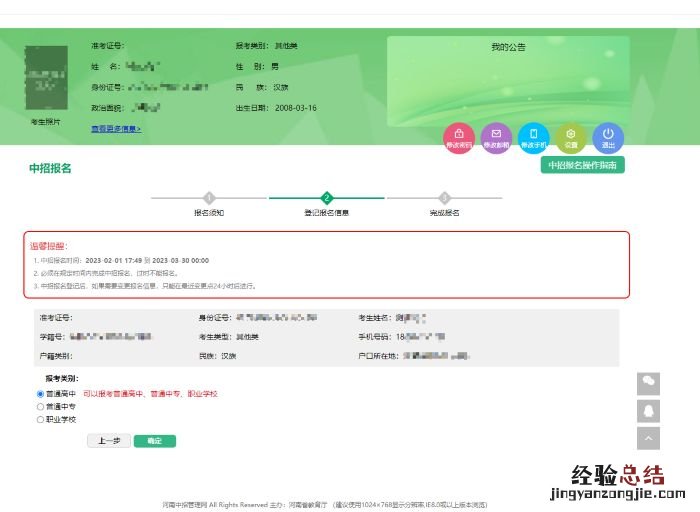Select the 普通中专 radio button
Screen dimensions: 700x512
pyautogui.click(x=41, y=407)
